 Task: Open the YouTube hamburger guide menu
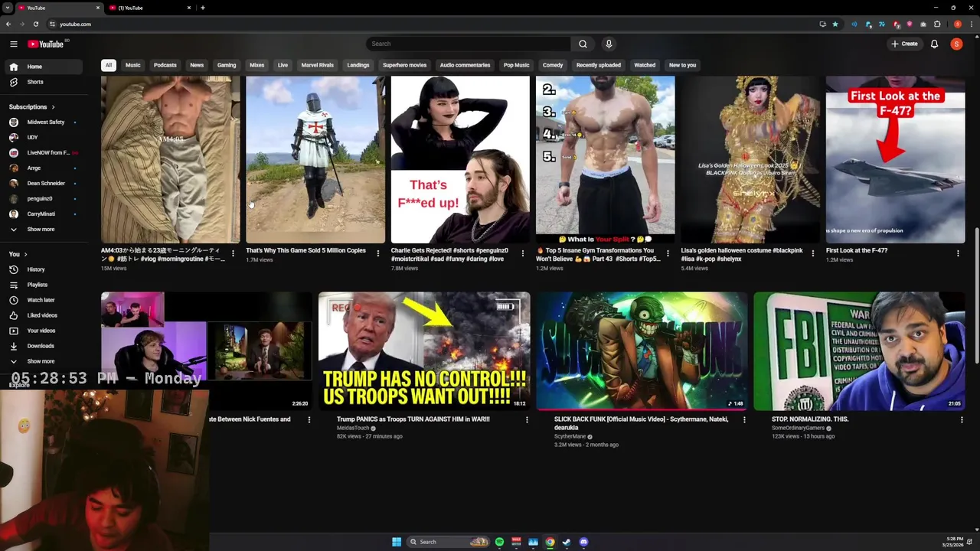coord(13,44)
